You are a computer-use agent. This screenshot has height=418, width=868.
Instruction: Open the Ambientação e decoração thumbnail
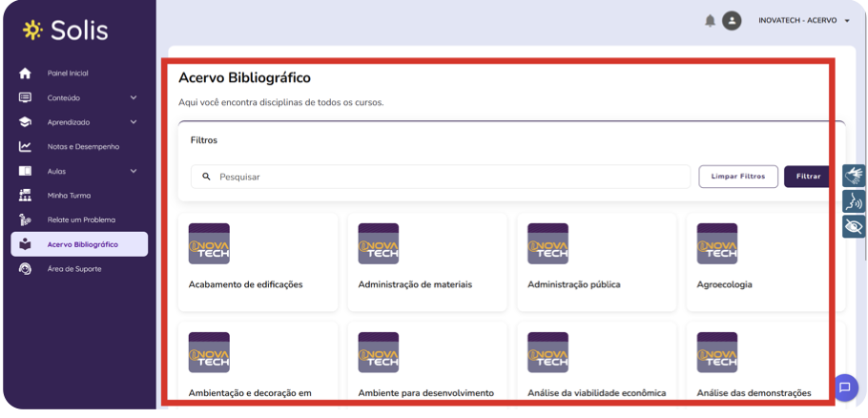click(x=209, y=353)
